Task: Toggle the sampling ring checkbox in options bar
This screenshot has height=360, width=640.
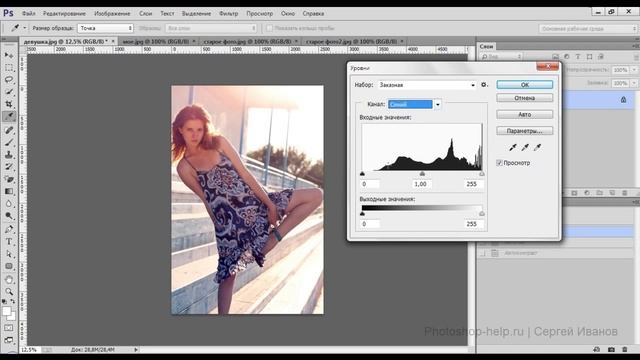Action: [269, 28]
